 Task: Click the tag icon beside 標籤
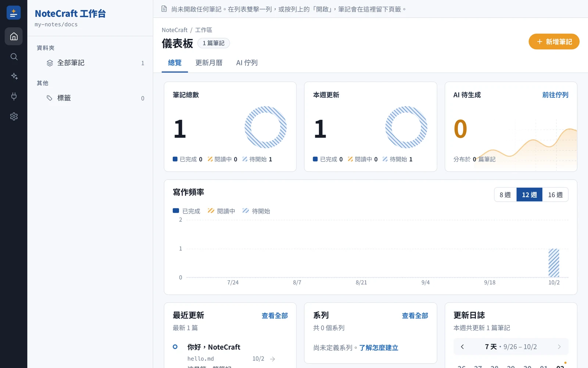50,98
